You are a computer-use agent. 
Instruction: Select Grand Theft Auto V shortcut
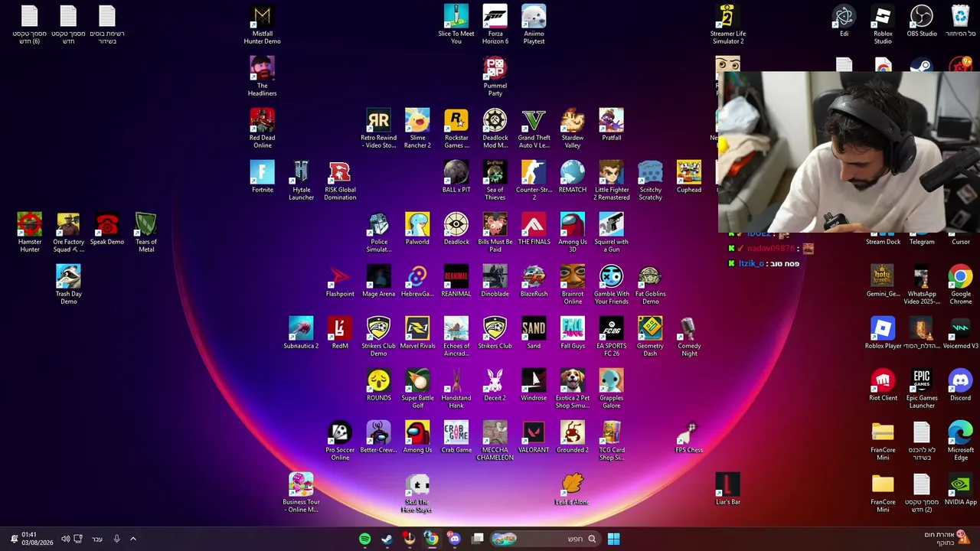pyautogui.click(x=534, y=129)
